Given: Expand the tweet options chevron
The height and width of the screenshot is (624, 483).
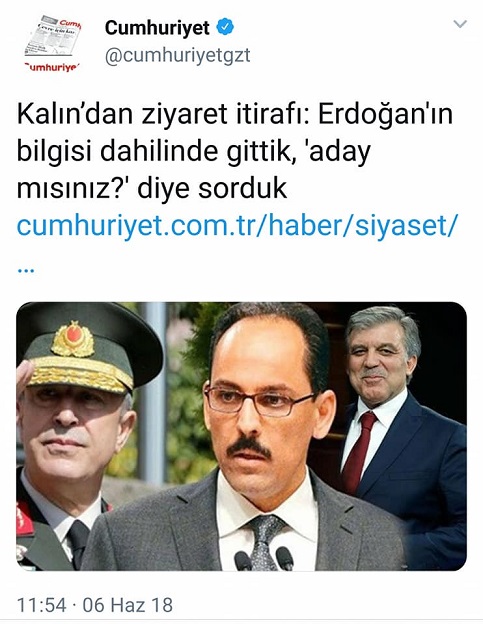Looking at the screenshot, I should 460,24.
